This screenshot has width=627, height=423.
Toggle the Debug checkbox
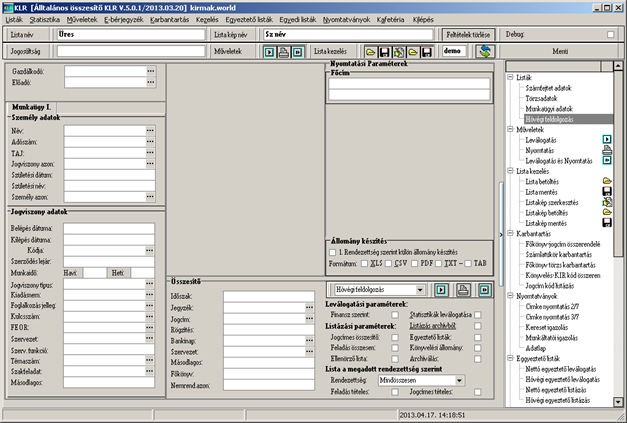[x=611, y=34]
